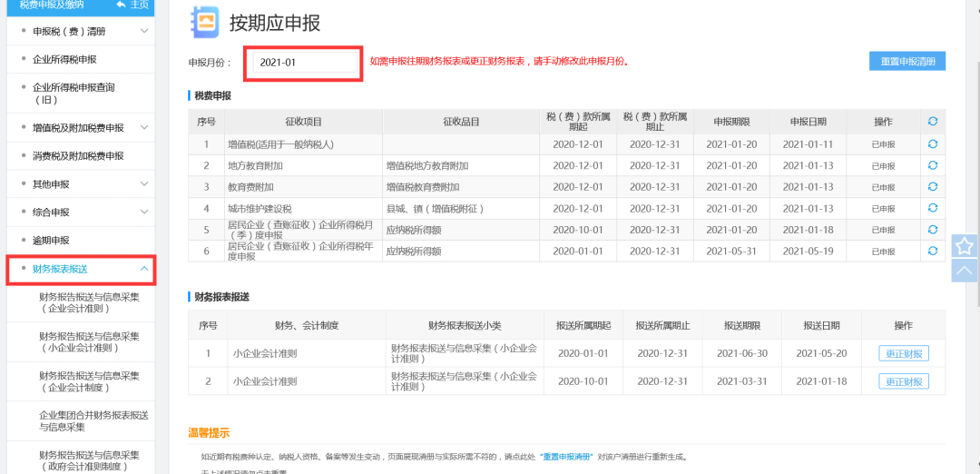Click the 申报月份 input field showing 2021-01
Viewport: 980px width, 474px height.
click(305, 63)
